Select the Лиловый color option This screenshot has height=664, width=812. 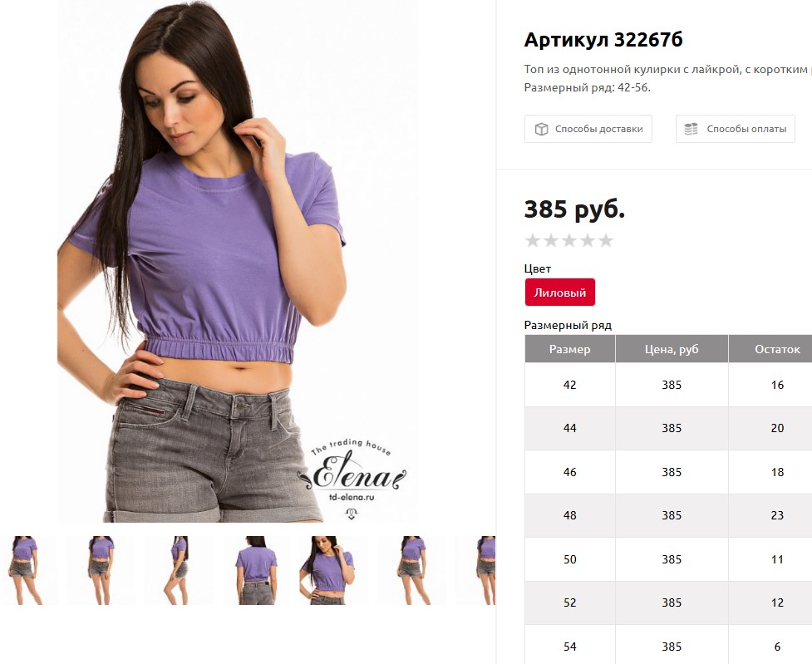(x=560, y=293)
